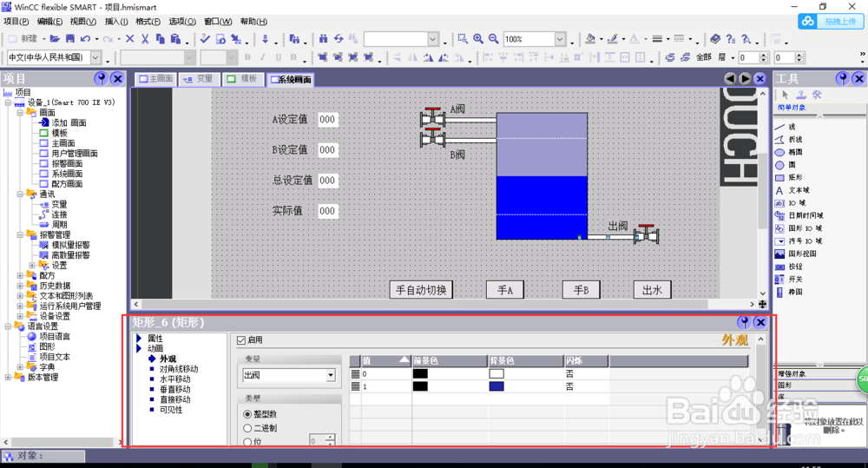868x468 pixels.
Task: Open the 中文 language dropdown
Action: coord(95,57)
